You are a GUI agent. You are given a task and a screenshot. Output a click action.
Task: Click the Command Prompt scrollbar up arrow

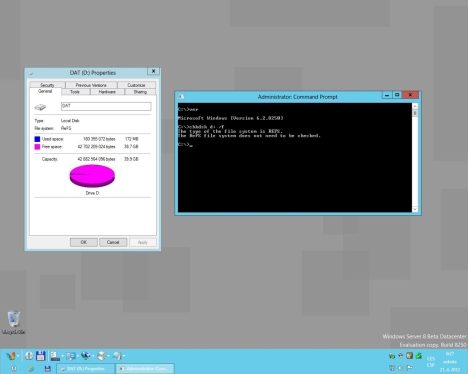tap(415, 106)
